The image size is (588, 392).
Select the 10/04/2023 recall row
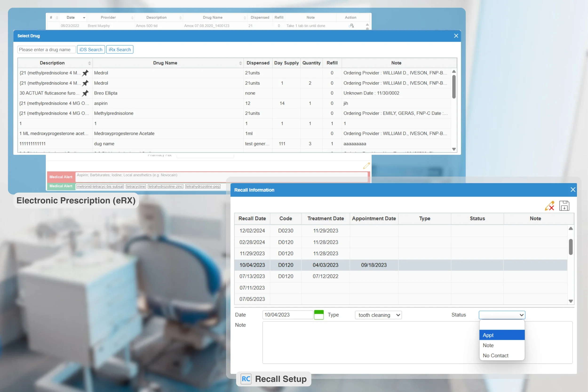point(350,265)
